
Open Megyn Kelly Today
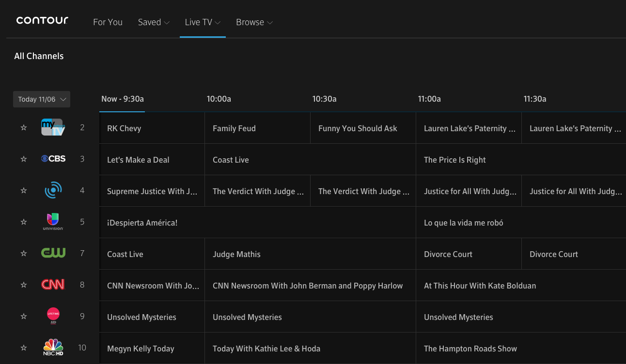click(x=152, y=349)
